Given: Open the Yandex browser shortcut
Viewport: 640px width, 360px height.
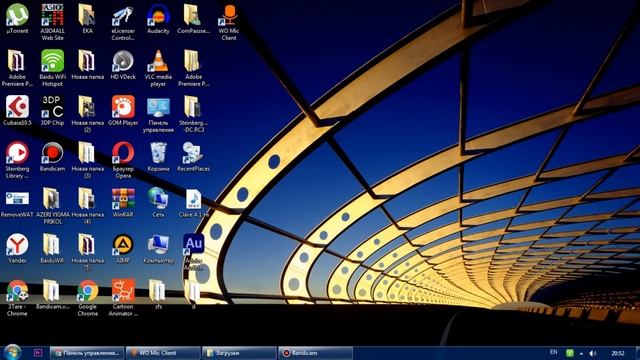Looking at the screenshot, I should [17, 248].
